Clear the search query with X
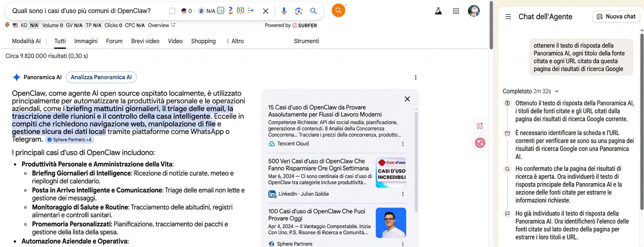Viewport: 644px width, 247px height. (266, 11)
